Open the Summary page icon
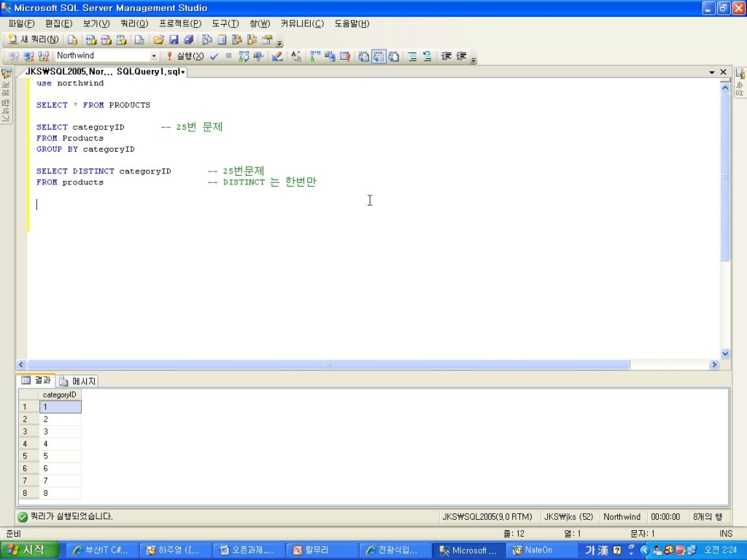The image size is (747, 560). 222,40
